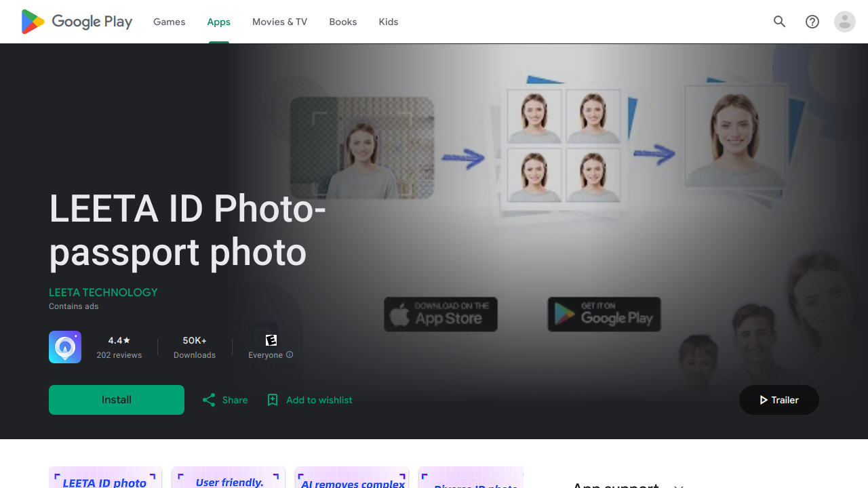Image resolution: width=868 pixels, height=488 pixels.
Task: Open the Help center question mark icon
Action: [x=812, y=22]
